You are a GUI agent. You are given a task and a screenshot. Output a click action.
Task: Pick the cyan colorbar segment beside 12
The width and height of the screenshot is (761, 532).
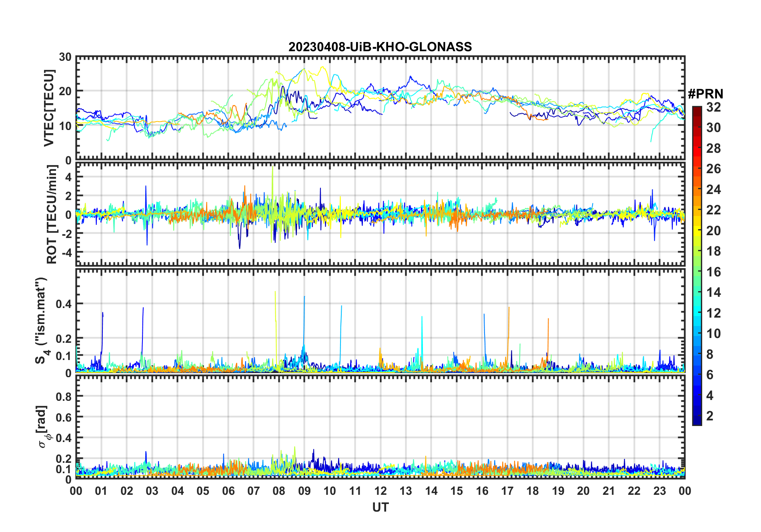pos(697,313)
